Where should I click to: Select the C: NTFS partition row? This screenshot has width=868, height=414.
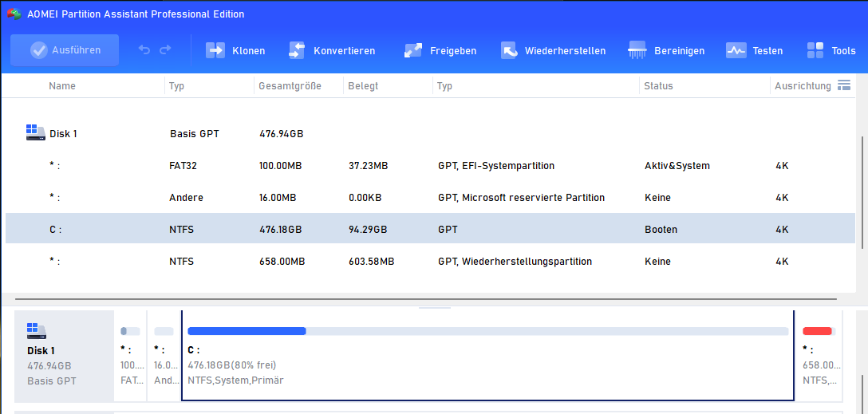coord(431,229)
